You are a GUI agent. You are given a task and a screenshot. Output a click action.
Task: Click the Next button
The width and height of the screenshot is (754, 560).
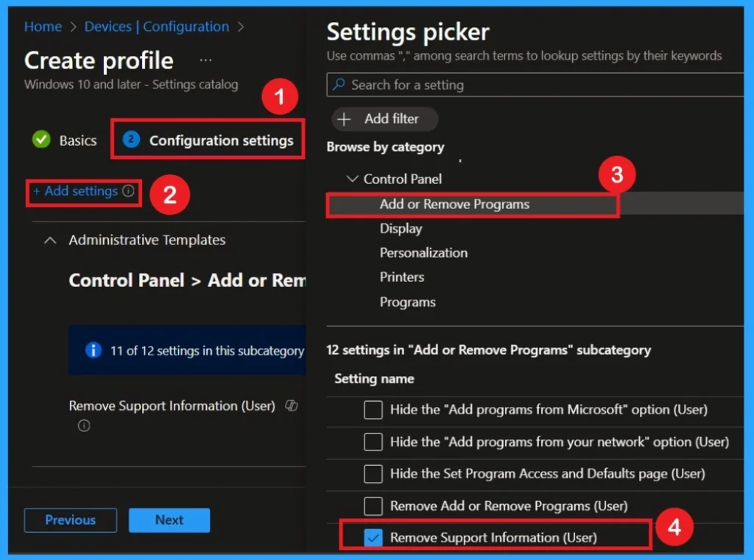(169, 520)
